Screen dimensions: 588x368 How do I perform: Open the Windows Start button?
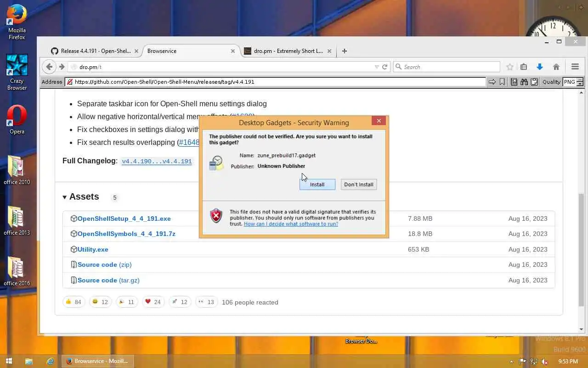pos(9,361)
